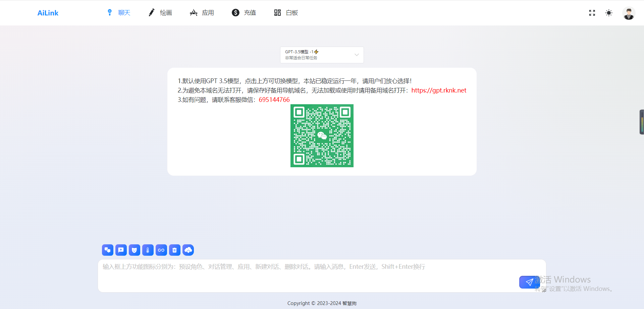Open the GPT-3.5 model dropdown

(322, 55)
